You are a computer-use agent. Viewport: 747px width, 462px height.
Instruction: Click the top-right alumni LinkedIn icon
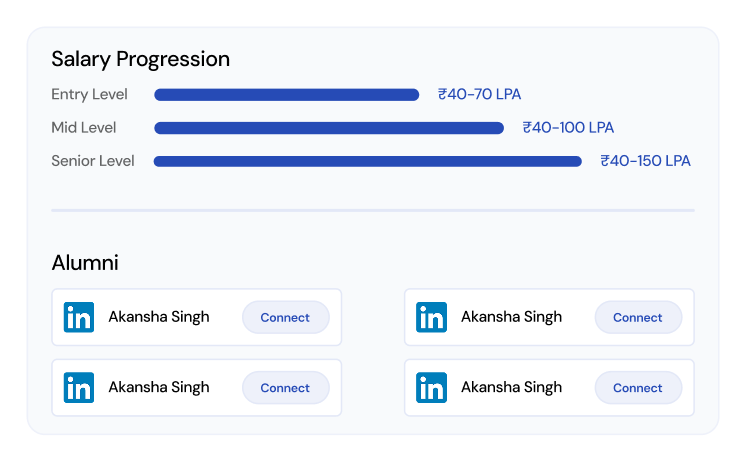pos(432,317)
